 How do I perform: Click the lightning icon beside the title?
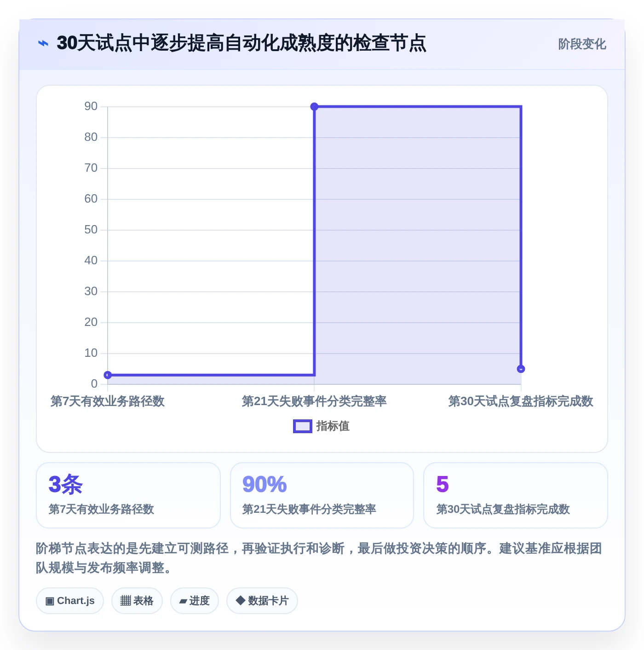click(x=43, y=44)
